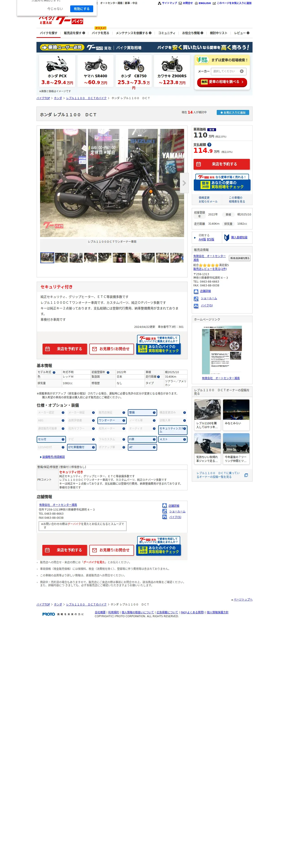Image resolution: width=289 pixels, height=868 pixels.
Task: Click help icon in 4スト tag
Action: pyautogui.click(x=184, y=439)
